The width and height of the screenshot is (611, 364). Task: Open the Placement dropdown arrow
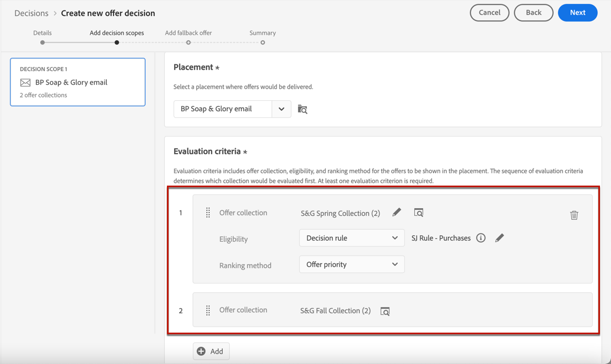pyautogui.click(x=282, y=109)
